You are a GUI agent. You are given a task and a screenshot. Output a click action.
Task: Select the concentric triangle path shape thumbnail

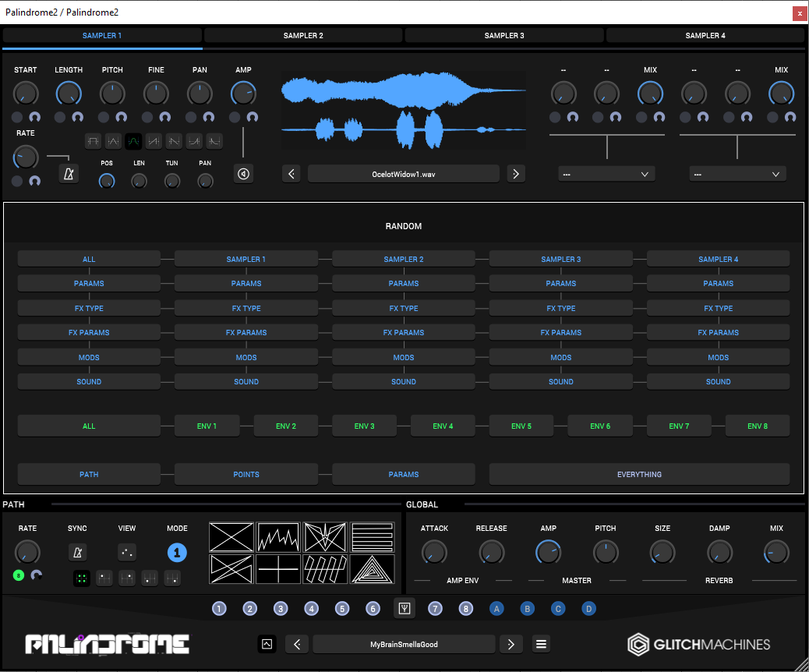[x=372, y=569]
